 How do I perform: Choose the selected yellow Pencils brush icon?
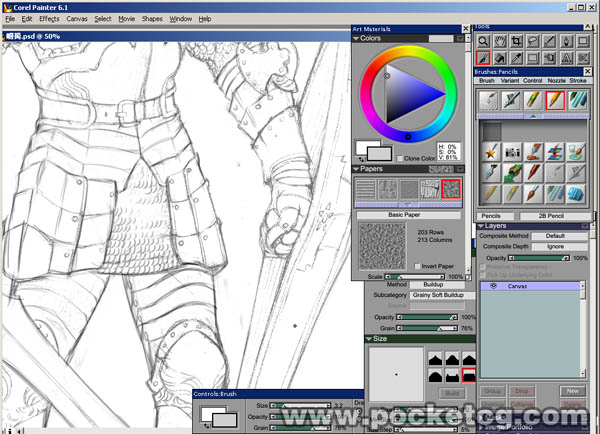click(555, 100)
